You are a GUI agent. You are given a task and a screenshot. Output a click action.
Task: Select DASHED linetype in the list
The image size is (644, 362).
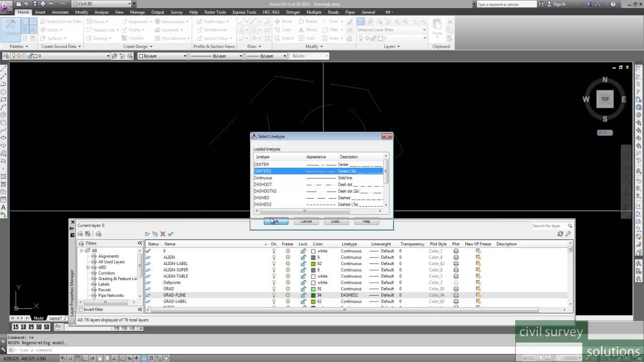tap(318, 198)
